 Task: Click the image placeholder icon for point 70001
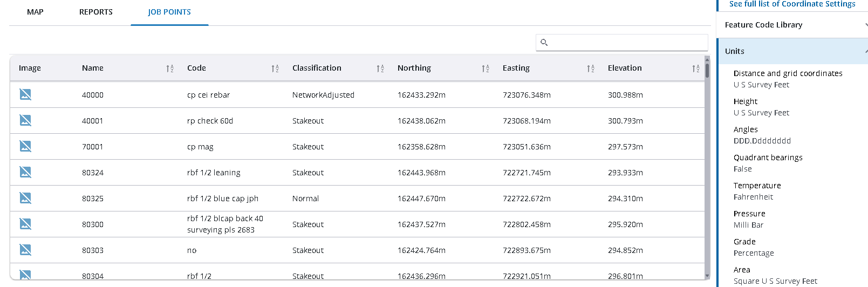(x=25, y=146)
